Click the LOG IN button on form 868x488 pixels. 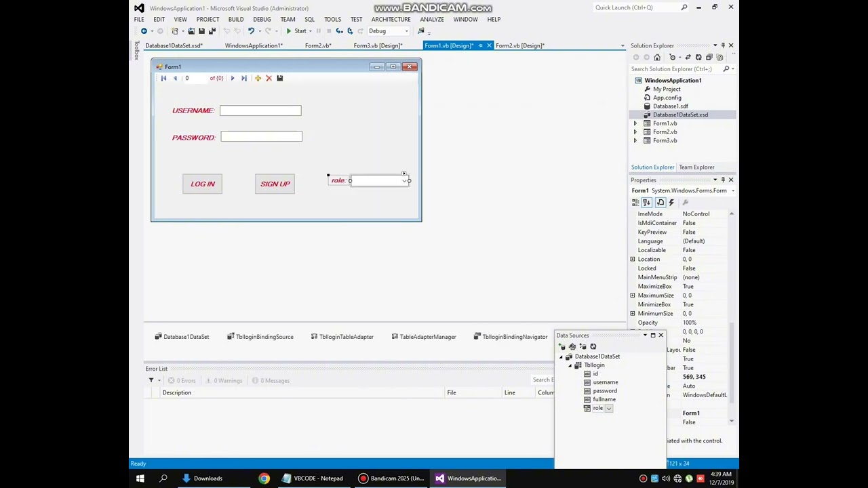tap(202, 184)
